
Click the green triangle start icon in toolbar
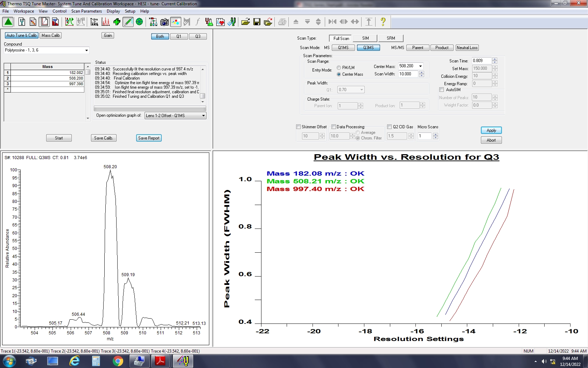[x=8, y=22]
